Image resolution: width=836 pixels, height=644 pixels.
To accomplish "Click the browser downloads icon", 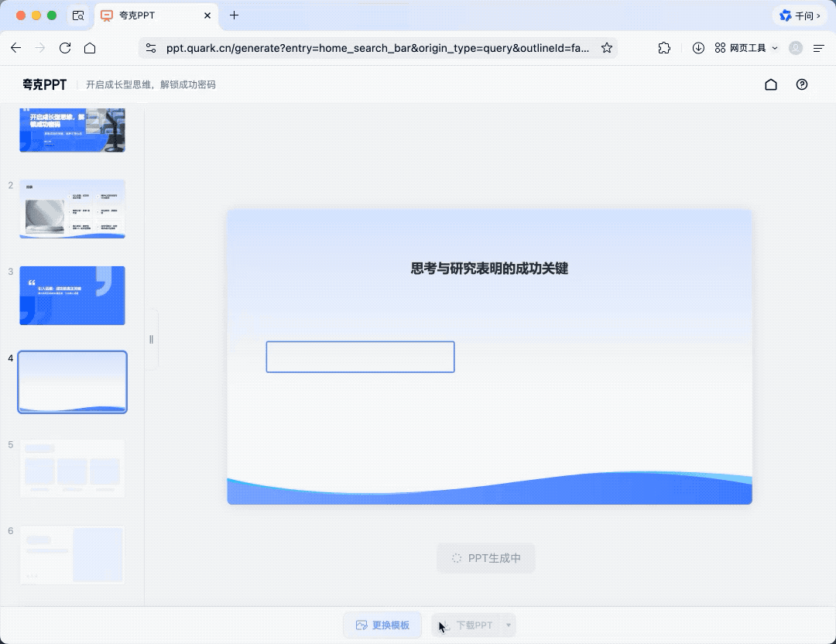I will click(x=698, y=48).
